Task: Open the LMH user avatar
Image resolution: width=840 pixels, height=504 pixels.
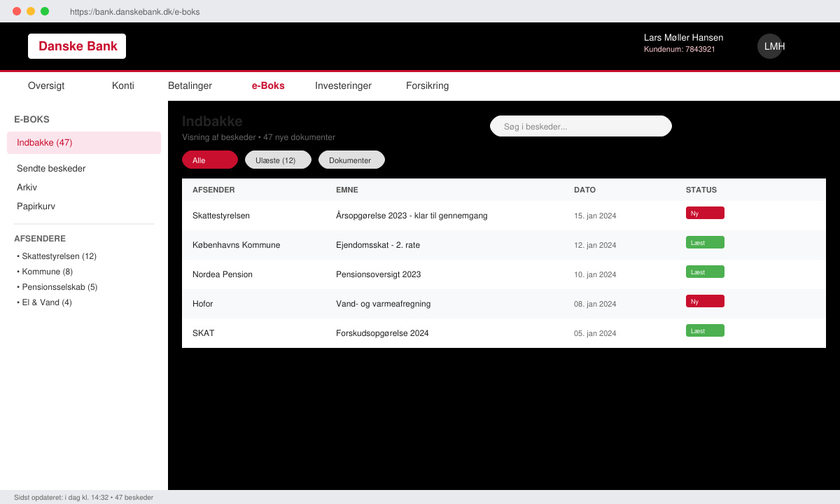Action: (x=770, y=46)
